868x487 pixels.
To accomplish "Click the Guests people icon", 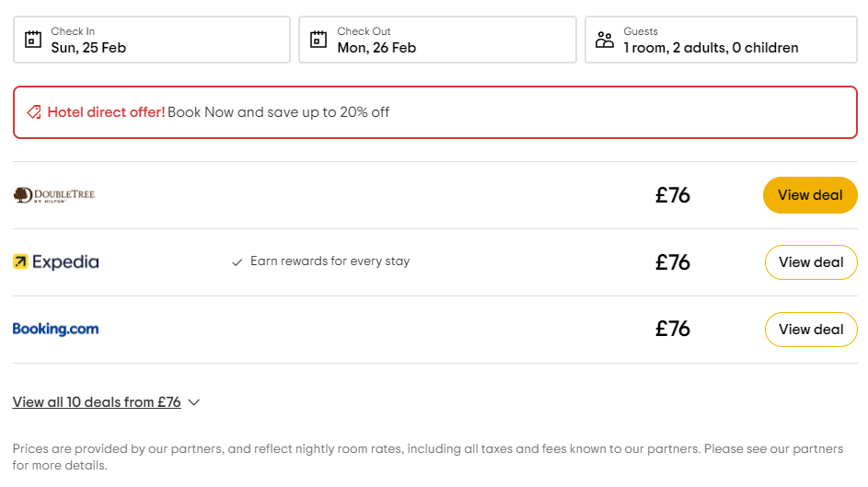I will pos(604,40).
